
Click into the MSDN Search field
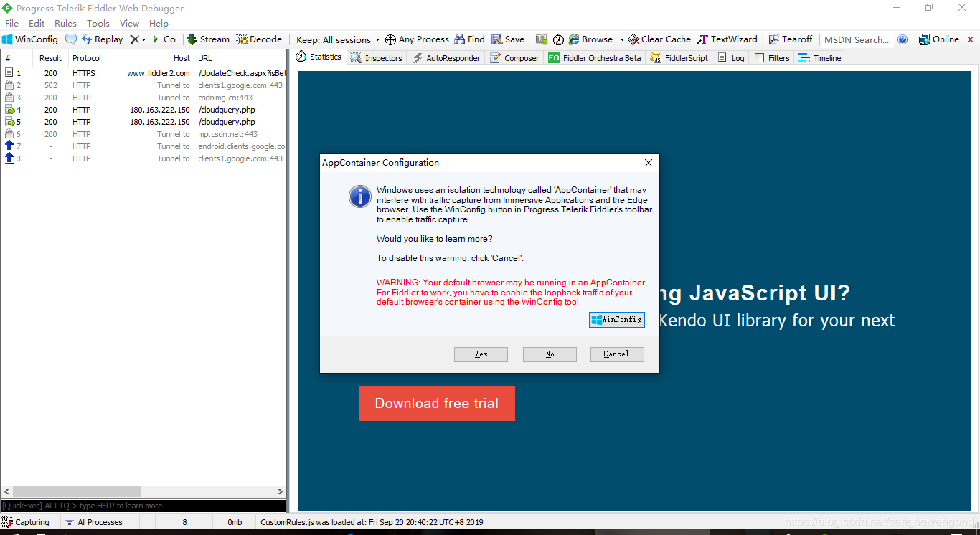pos(857,39)
